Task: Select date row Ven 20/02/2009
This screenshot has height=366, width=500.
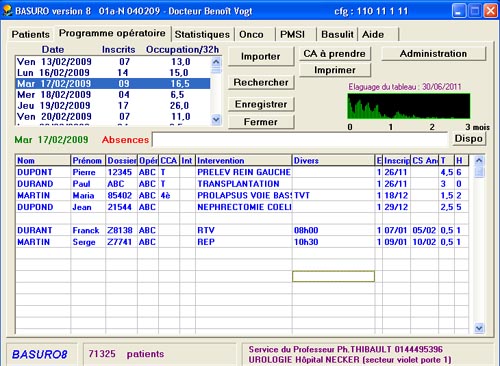Action: [x=113, y=117]
